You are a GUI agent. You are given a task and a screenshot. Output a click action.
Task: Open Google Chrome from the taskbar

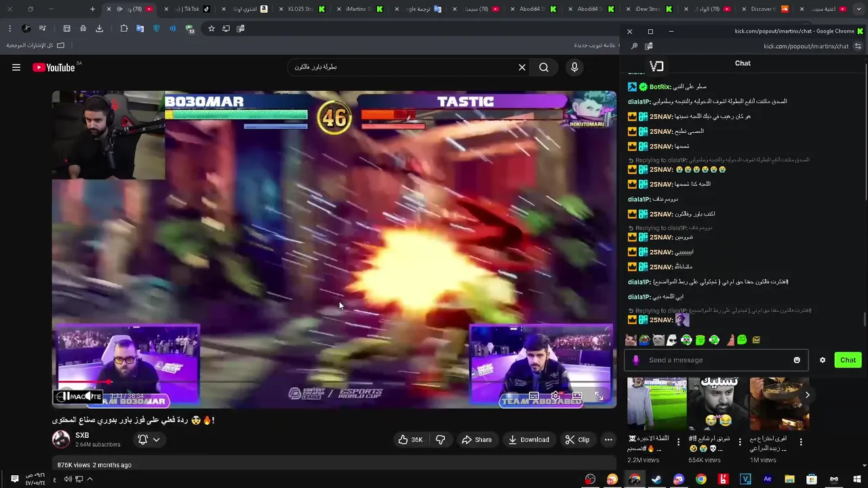tap(701, 479)
